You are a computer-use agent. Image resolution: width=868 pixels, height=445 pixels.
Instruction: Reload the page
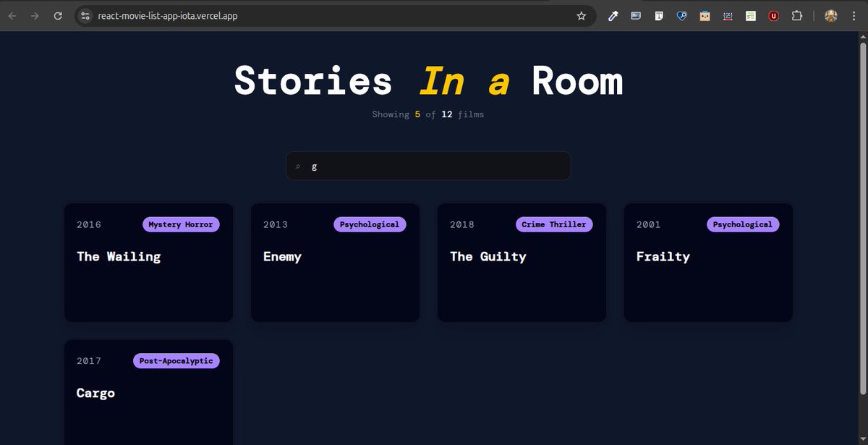pos(58,16)
